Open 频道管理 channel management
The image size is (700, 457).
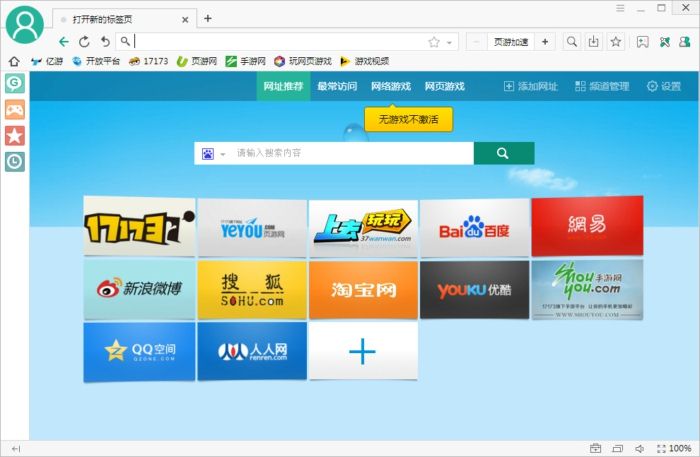pos(602,86)
